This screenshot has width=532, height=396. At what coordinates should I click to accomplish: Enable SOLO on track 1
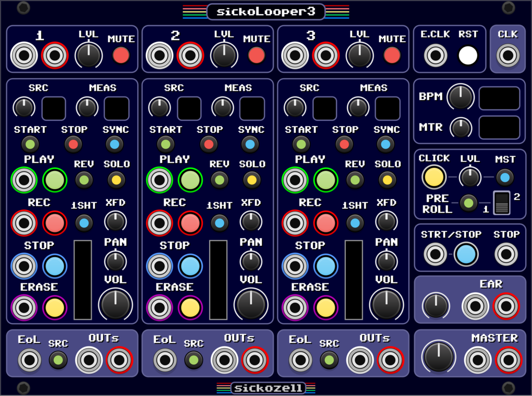point(116,180)
